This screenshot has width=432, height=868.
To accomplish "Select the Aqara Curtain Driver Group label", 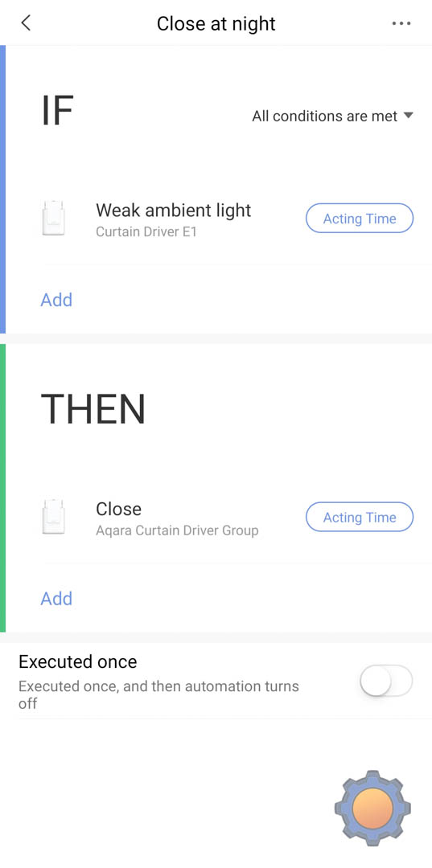I will (x=177, y=530).
